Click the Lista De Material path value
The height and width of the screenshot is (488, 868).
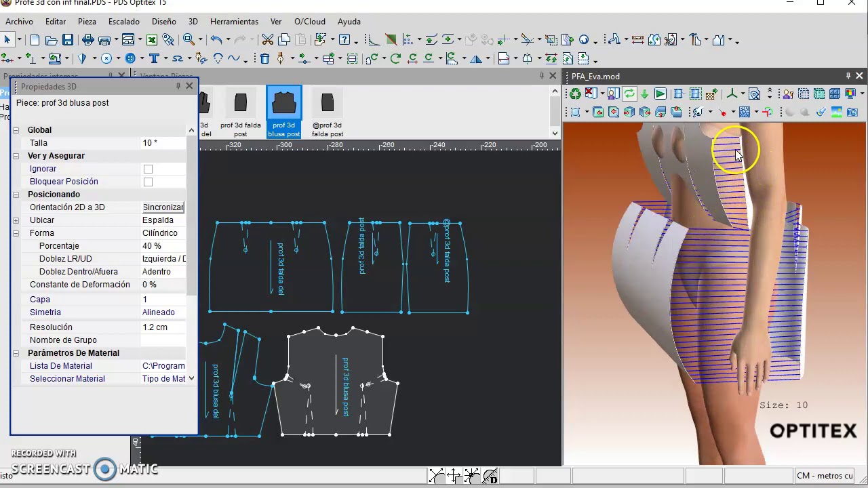(x=163, y=366)
